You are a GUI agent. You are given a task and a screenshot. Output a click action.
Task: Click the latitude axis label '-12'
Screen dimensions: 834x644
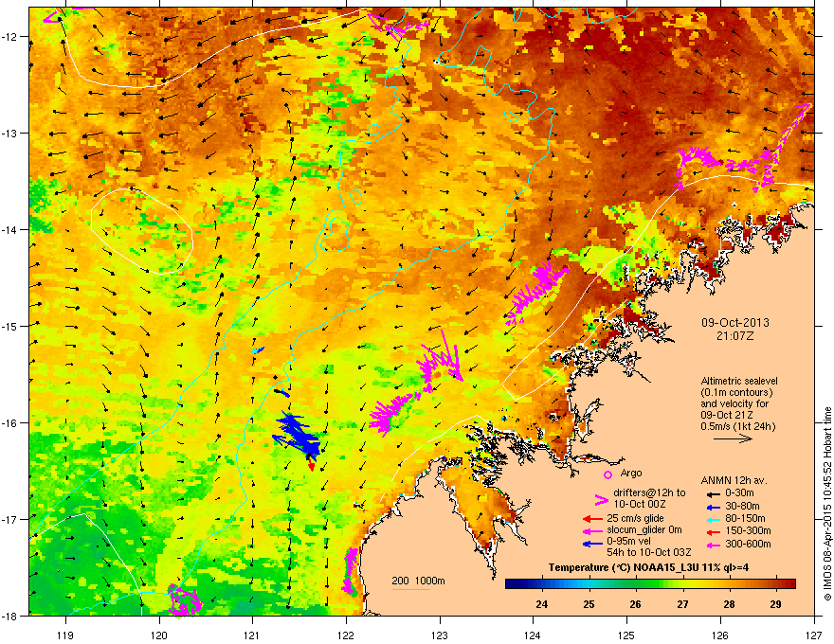point(10,37)
